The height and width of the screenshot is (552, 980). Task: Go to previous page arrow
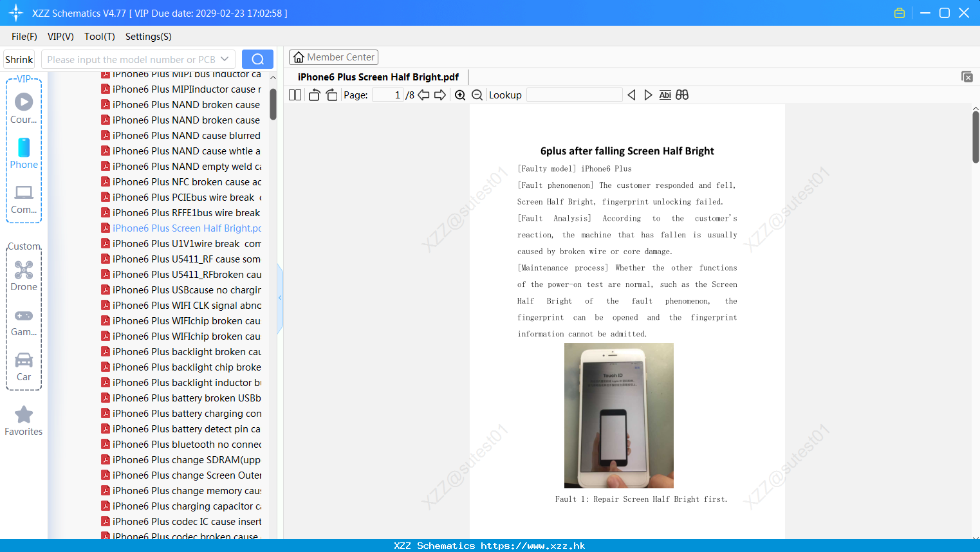[x=423, y=95]
